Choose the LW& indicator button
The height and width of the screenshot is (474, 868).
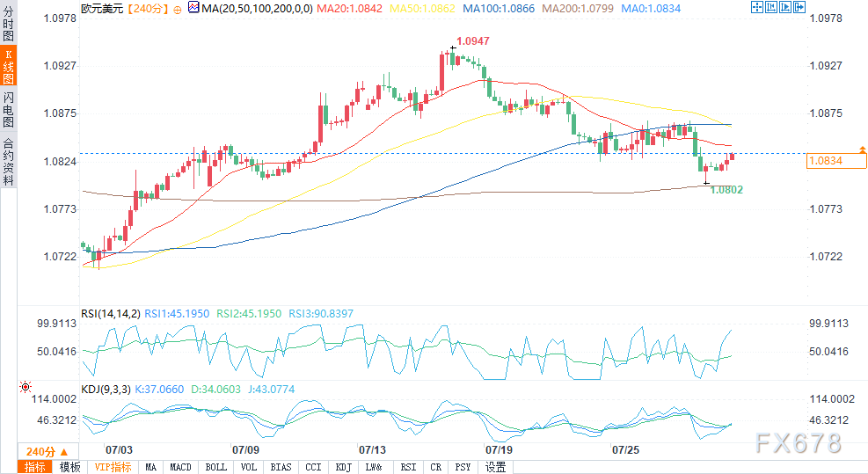coord(374,467)
